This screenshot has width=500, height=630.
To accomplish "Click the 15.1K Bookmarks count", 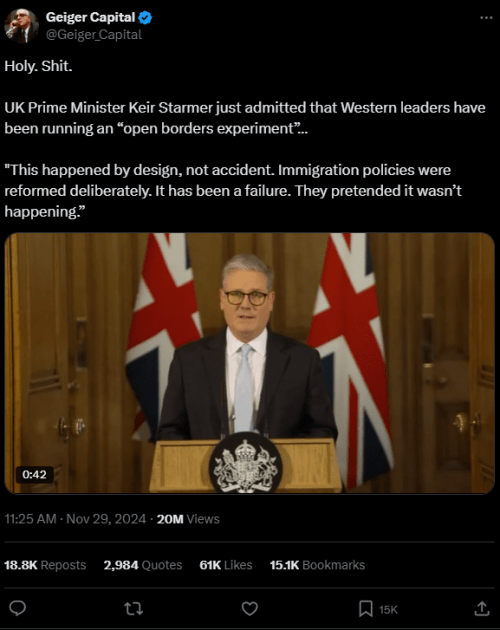I will tap(317, 565).
